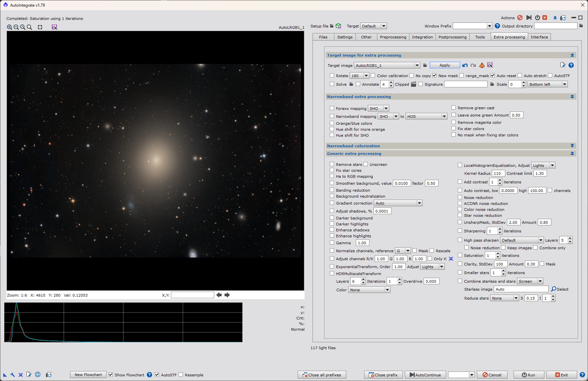Viewport: 588px width, 381px height.
Task: Expand the Narrowband colorization section
Action: point(572,146)
